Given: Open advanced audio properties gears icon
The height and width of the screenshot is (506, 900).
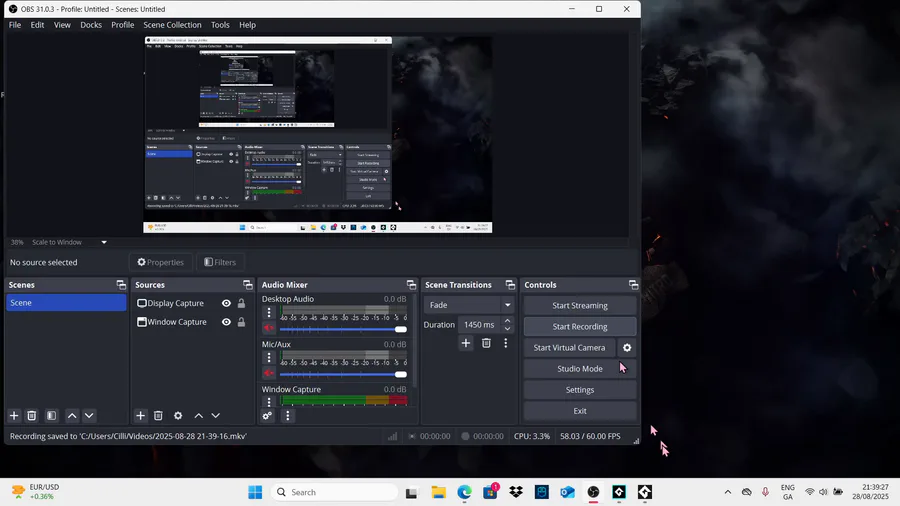Looking at the screenshot, I should [267, 415].
